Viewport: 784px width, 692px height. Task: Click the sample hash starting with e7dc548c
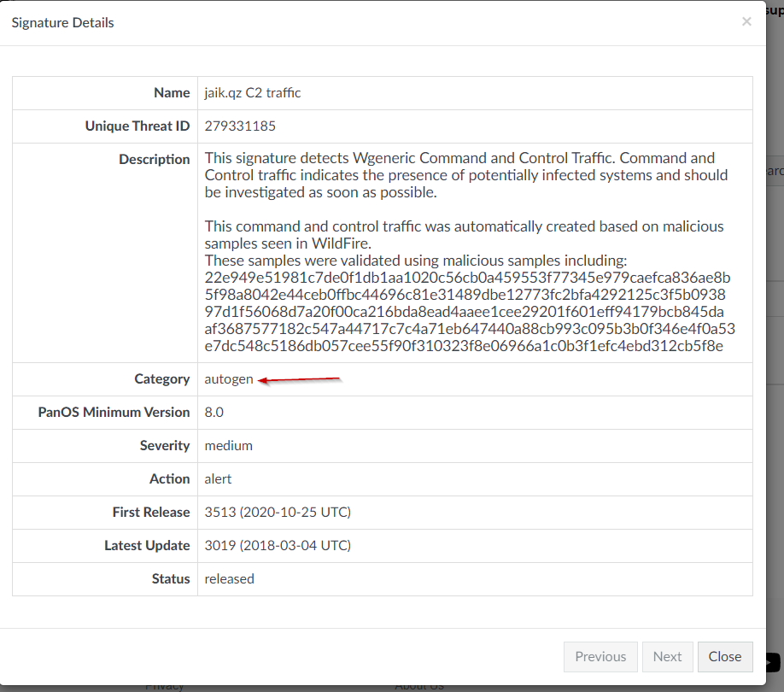465,346
